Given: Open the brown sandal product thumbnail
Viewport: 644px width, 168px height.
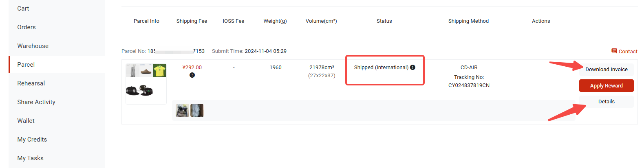Looking at the screenshot, I should [x=146, y=70].
